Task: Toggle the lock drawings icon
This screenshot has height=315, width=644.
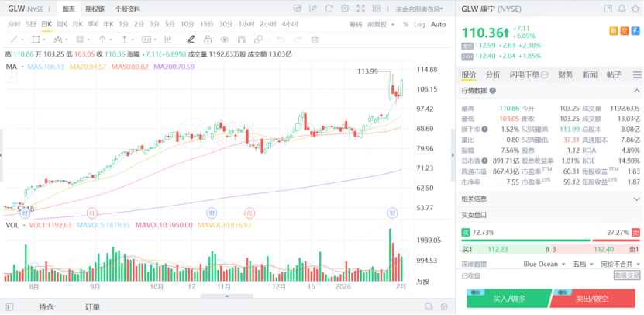Action: tap(208, 40)
